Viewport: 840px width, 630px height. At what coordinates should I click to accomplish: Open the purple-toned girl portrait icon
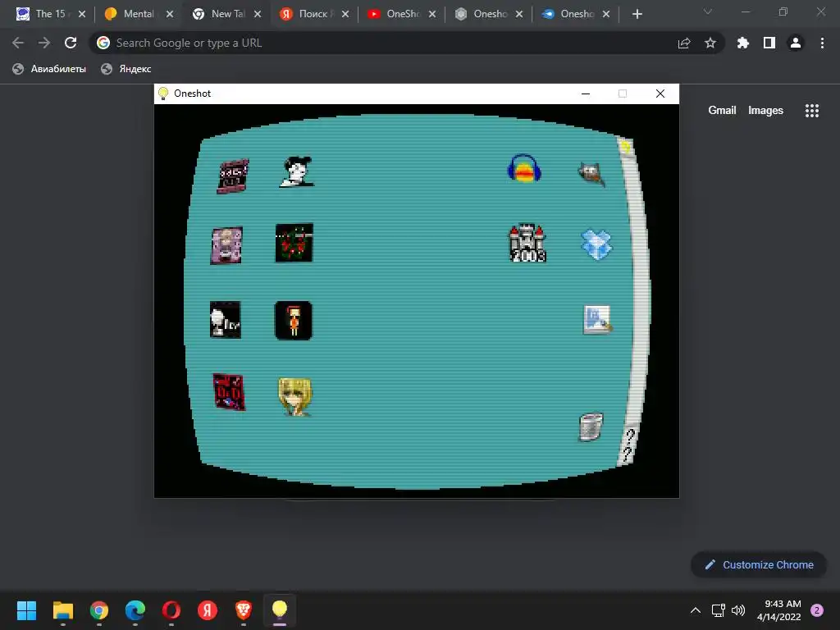pos(226,245)
